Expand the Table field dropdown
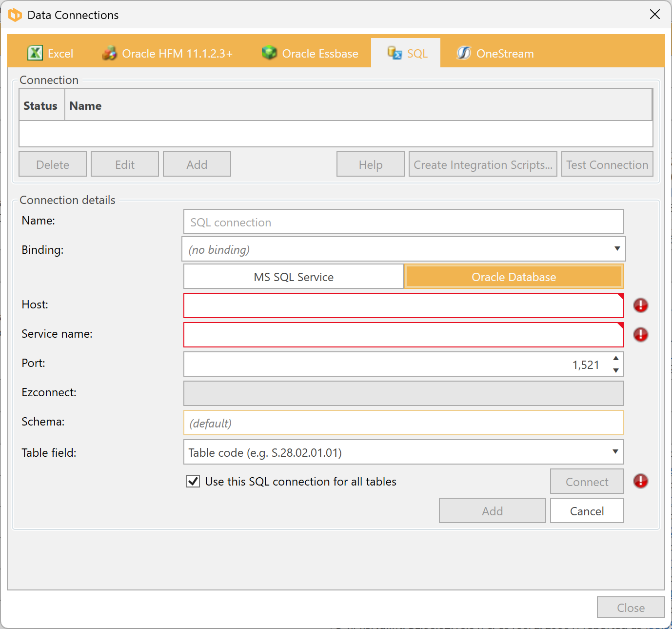Screen dimensions: 672x629 click(615, 452)
